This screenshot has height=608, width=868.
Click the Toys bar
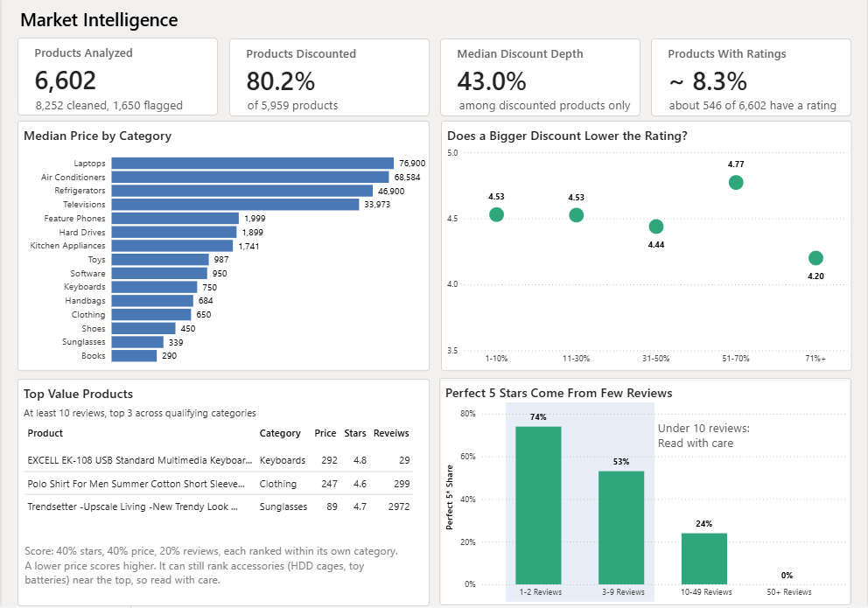pyautogui.click(x=160, y=260)
